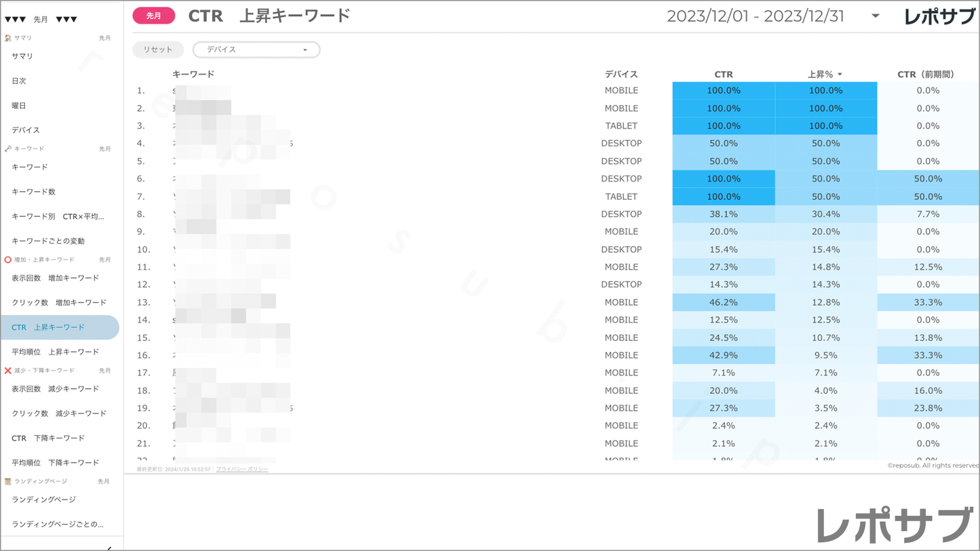Image resolution: width=980 pixels, height=551 pixels.
Task: Sort table by CTR（前期間） column header
Action: point(925,75)
